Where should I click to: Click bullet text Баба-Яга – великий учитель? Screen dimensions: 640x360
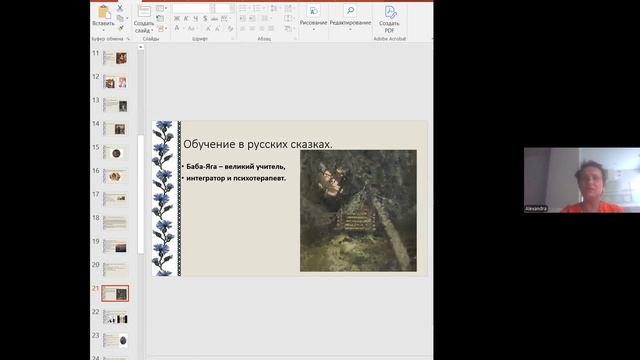point(236,167)
